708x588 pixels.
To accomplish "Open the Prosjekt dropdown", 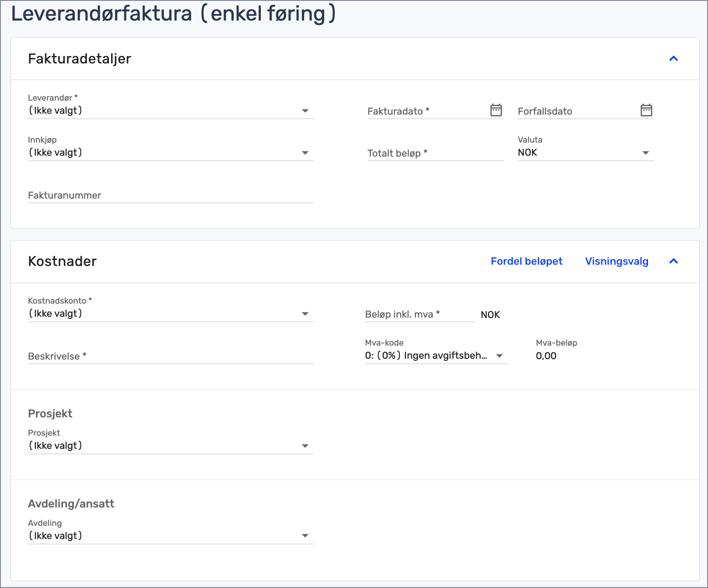I will (171, 446).
